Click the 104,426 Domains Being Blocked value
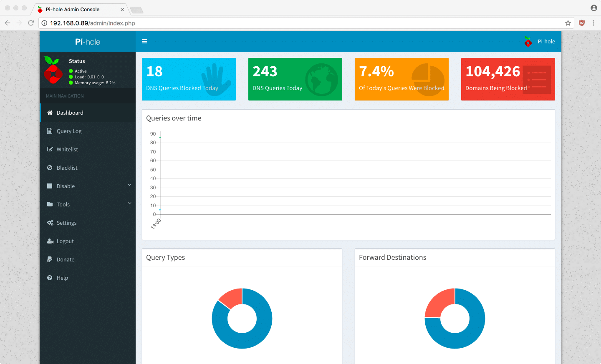The height and width of the screenshot is (364, 601). click(493, 71)
